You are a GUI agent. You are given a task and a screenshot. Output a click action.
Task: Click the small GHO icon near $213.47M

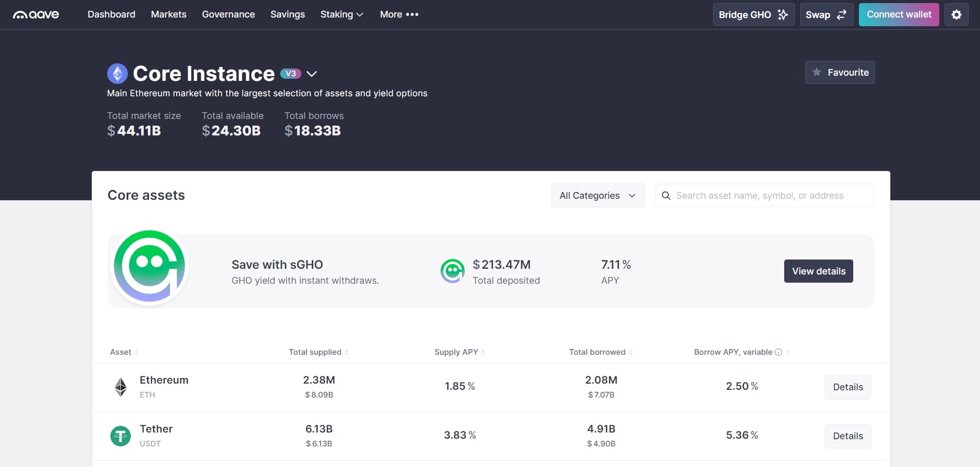(452, 271)
